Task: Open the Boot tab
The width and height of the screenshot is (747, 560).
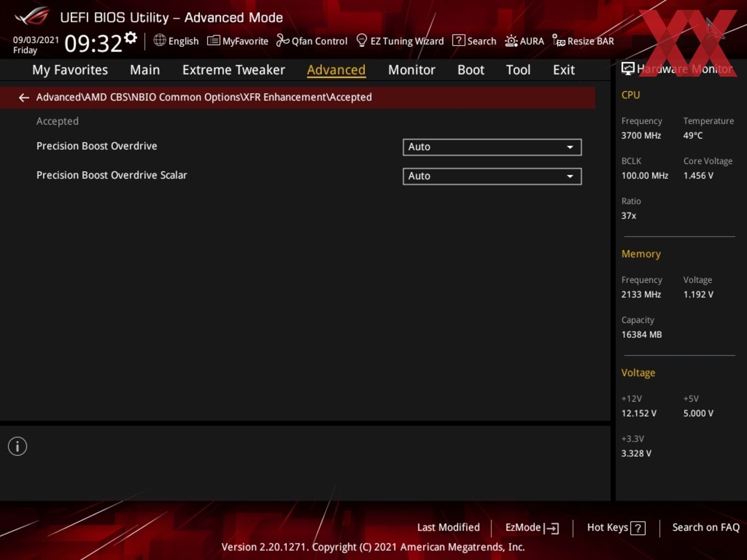Action: click(471, 70)
